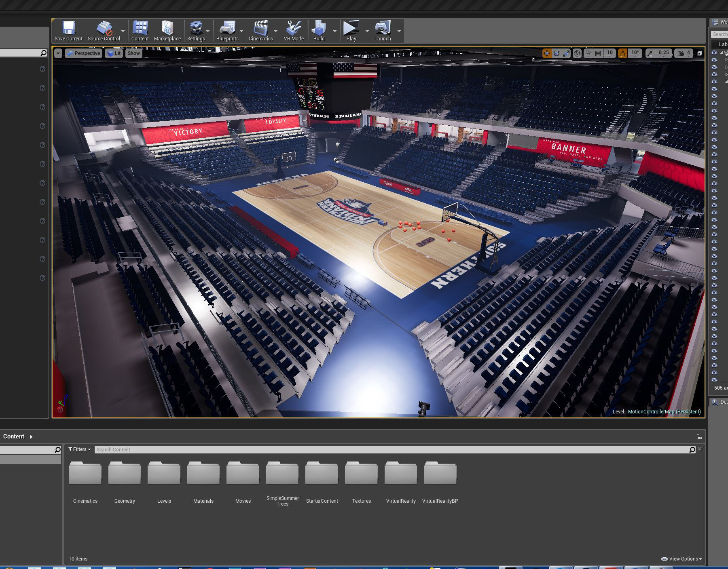Click the save search icon in Content Browser

point(700,449)
